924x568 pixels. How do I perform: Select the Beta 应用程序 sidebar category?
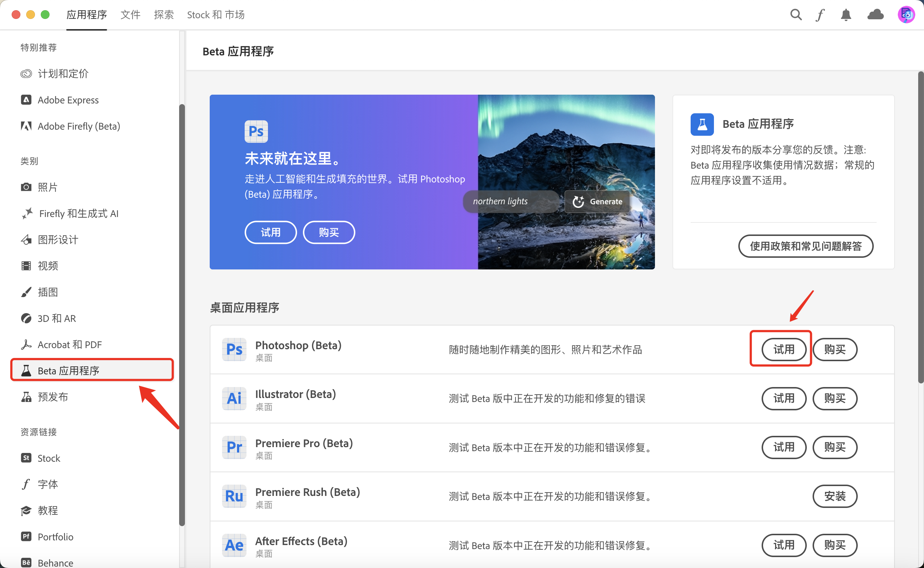[x=68, y=370]
